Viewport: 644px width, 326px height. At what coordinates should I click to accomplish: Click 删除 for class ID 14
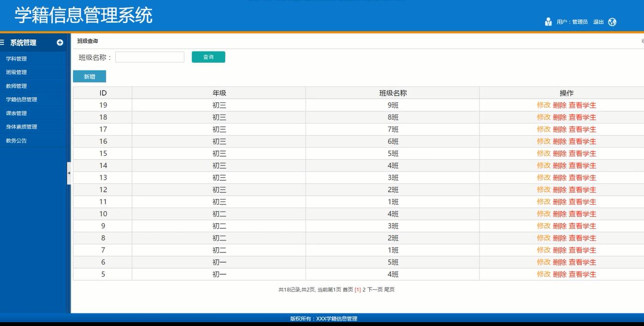pos(559,165)
